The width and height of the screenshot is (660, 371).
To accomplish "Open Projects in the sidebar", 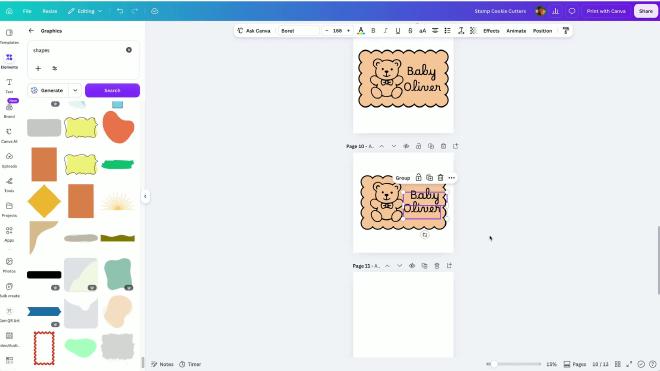I will click(x=9, y=209).
